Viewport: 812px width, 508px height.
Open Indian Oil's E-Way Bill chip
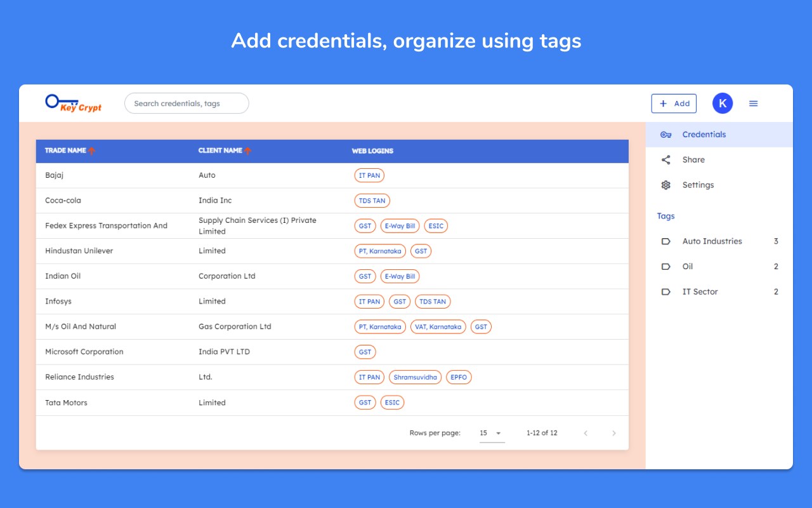[x=400, y=277]
